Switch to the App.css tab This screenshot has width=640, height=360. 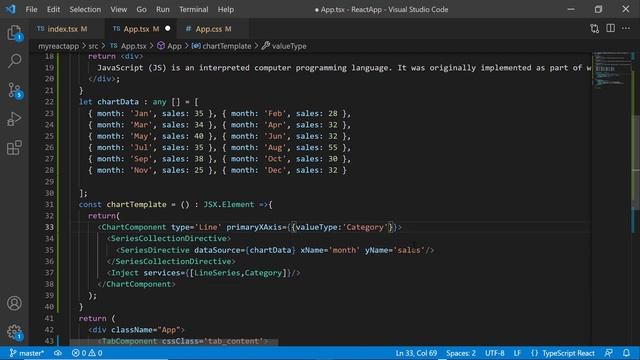coord(213,29)
